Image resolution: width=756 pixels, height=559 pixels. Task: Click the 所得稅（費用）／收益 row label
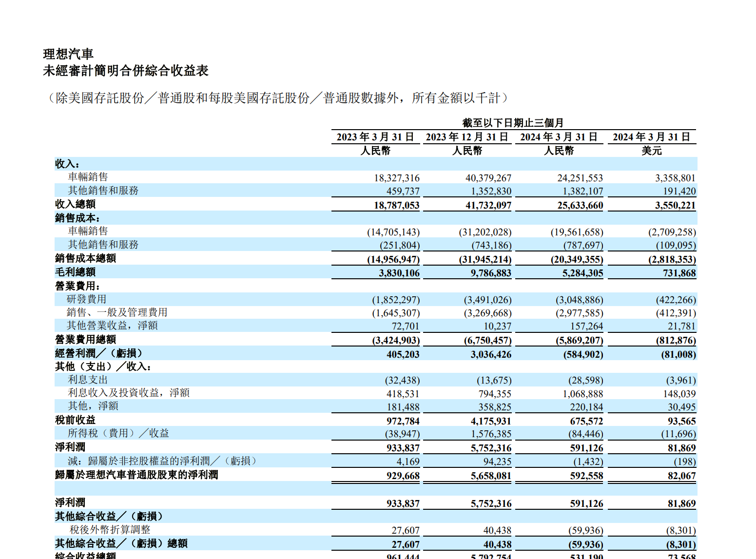(x=118, y=433)
